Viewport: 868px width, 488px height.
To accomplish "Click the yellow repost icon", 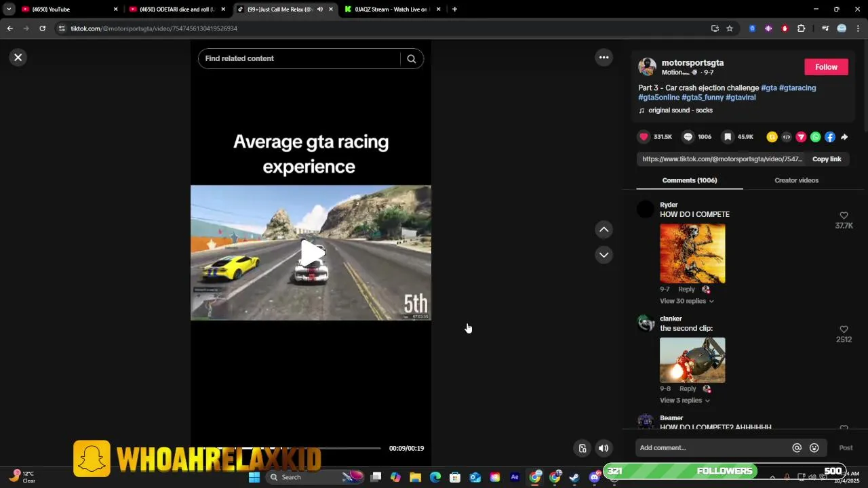I will (772, 137).
